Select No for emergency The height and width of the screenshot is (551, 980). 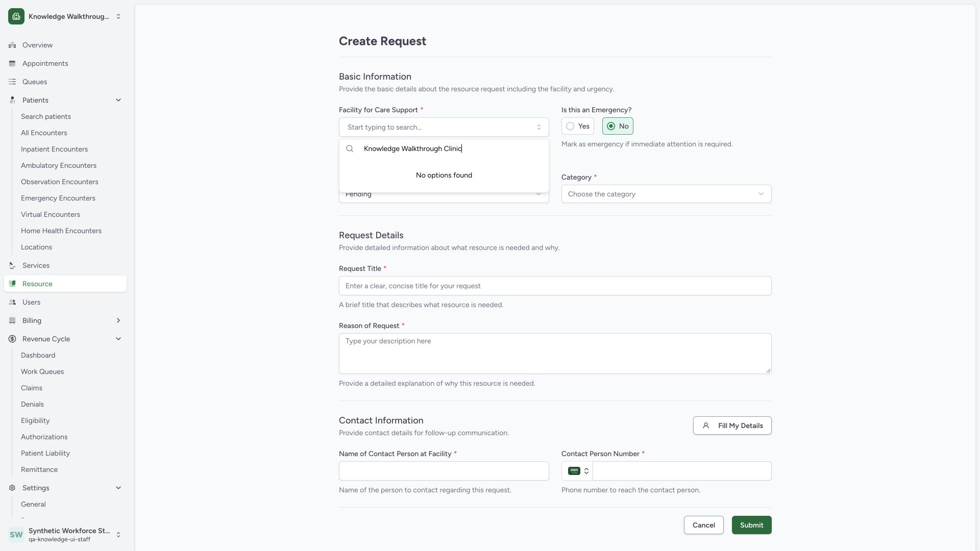(x=618, y=126)
